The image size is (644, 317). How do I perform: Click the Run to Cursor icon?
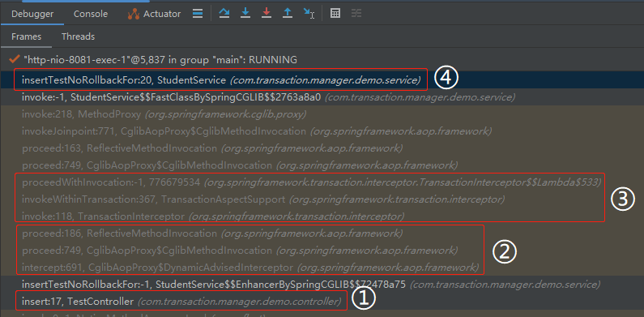click(x=309, y=14)
